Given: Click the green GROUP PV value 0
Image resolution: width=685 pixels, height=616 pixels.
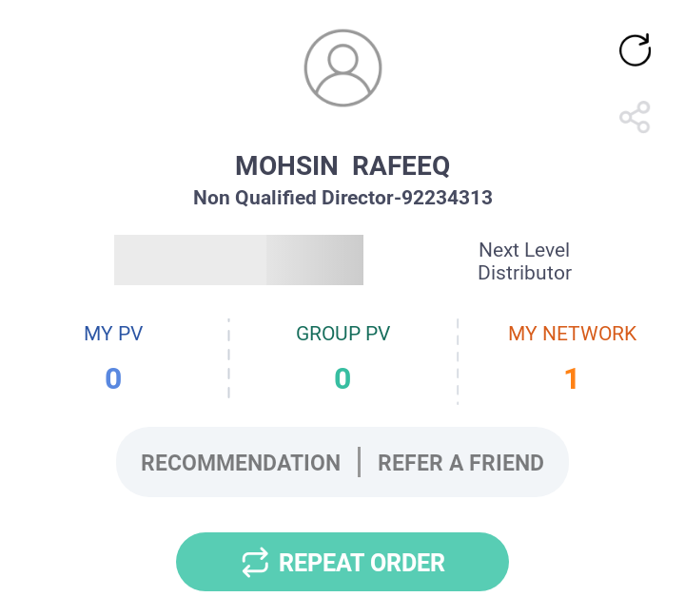Looking at the screenshot, I should 342,378.
